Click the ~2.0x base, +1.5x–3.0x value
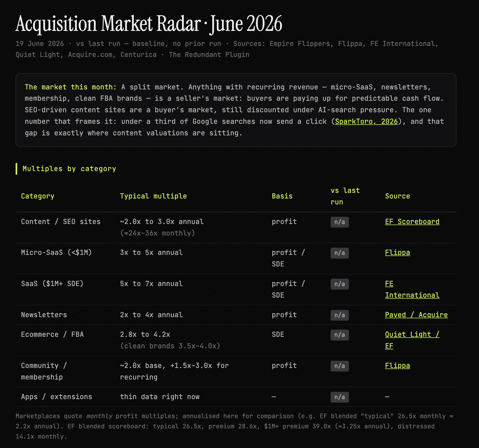The width and height of the screenshot is (479, 448). pyautogui.click(x=174, y=371)
